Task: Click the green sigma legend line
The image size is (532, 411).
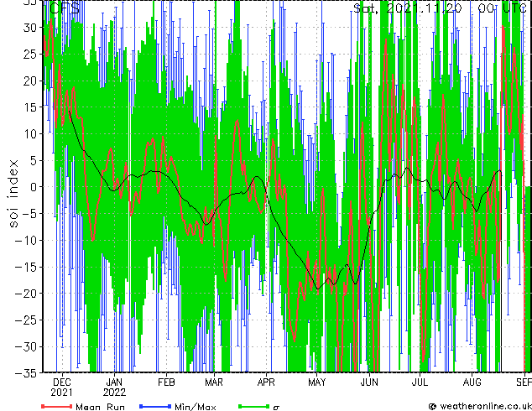Action: pyautogui.click(x=254, y=406)
